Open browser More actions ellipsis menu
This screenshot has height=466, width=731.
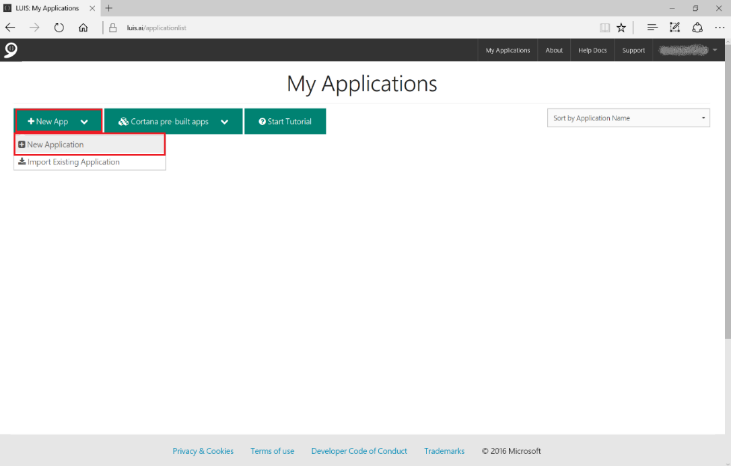(x=719, y=28)
